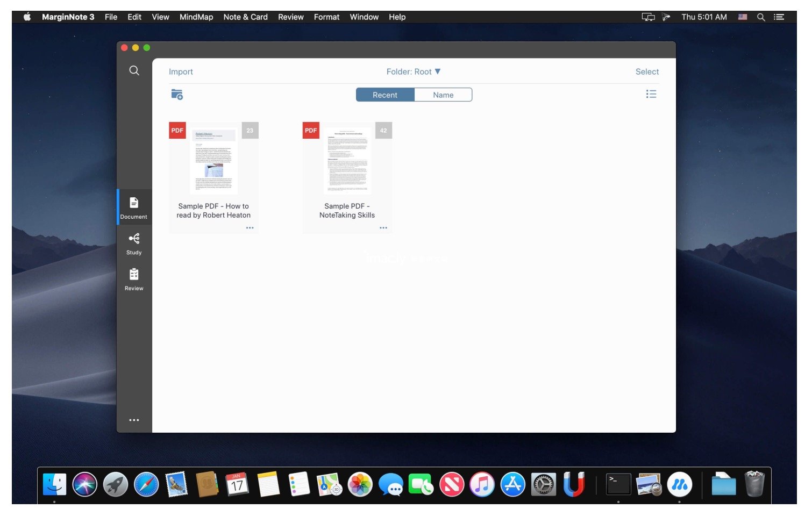Open Safari from the Dock
Viewport: 812px width, 516px height.
click(x=146, y=484)
